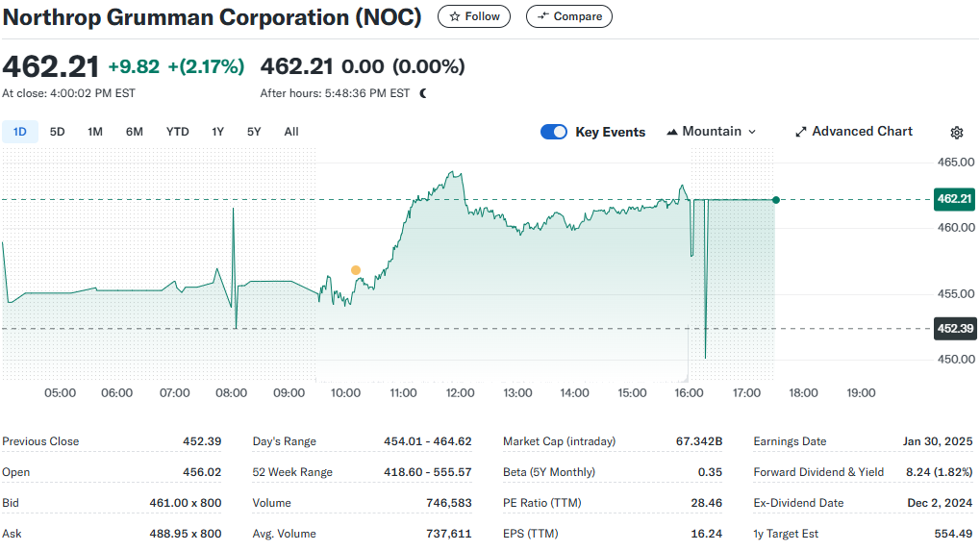Click the after-hours moon icon
The height and width of the screenshot is (551, 980).
tap(423, 93)
